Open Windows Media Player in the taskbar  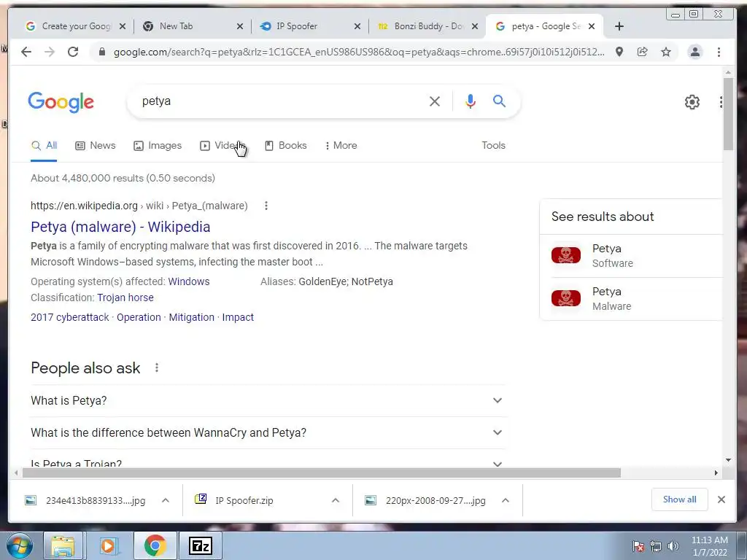[x=108, y=545]
